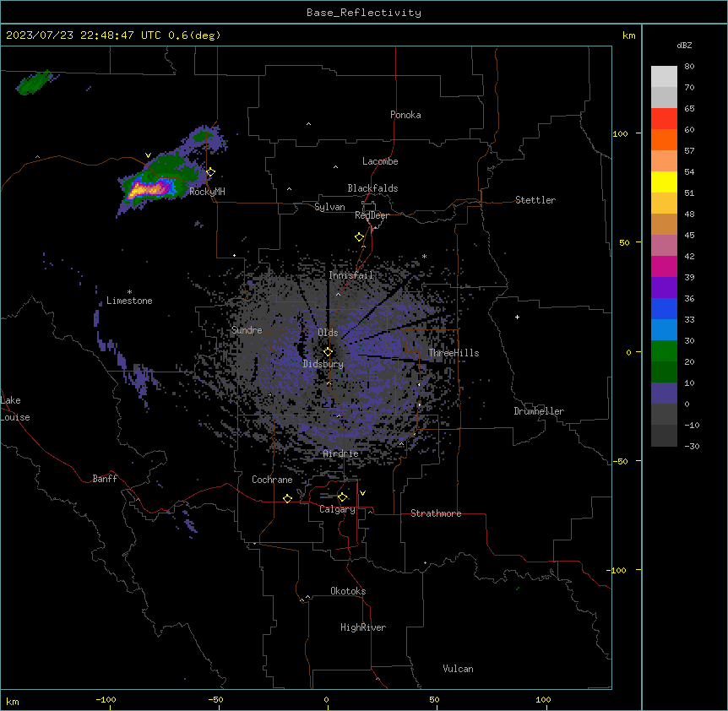
Task: Pick the purple 36-39 dBZ legend color
Action: 664,287
